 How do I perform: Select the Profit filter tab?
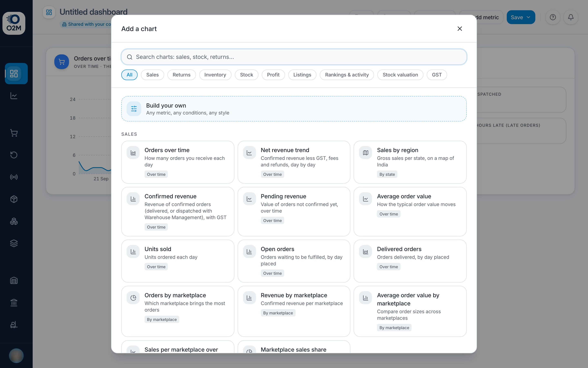[273, 75]
